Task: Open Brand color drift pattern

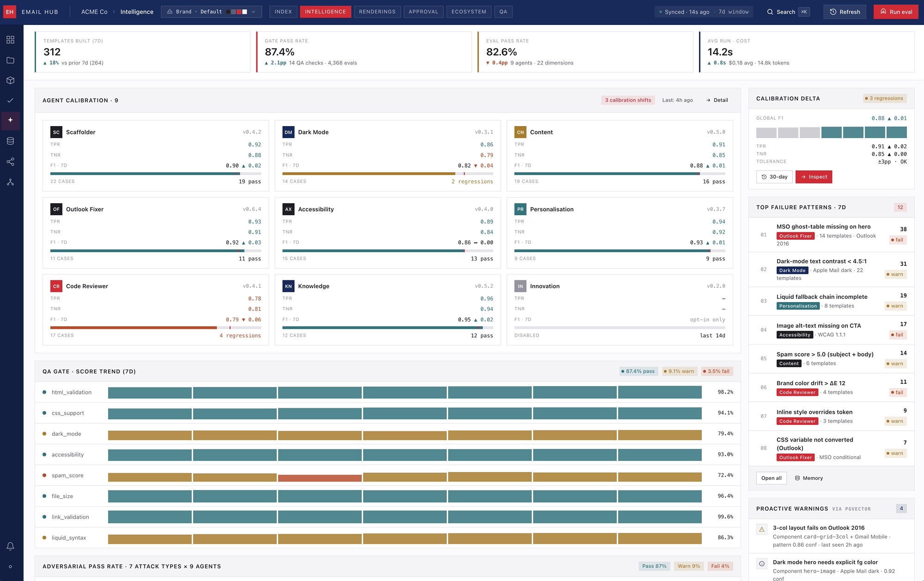Action: (x=831, y=387)
